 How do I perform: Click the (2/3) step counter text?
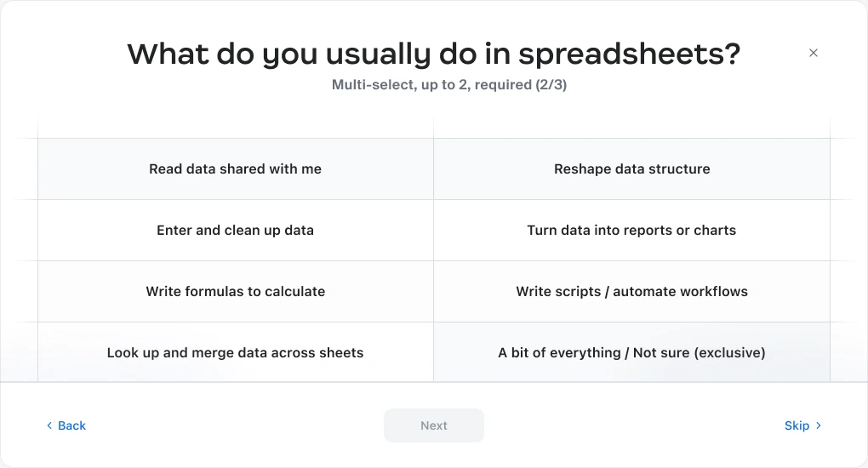point(551,85)
